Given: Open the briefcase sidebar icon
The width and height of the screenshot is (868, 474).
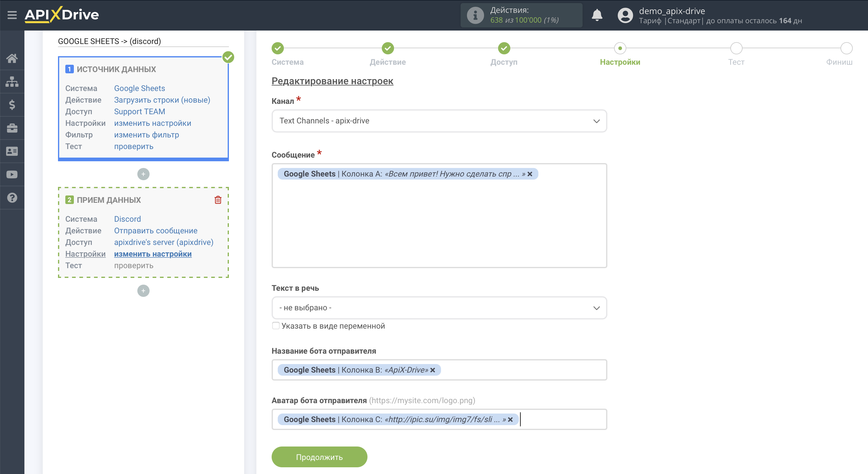Looking at the screenshot, I should coord(12,128).
